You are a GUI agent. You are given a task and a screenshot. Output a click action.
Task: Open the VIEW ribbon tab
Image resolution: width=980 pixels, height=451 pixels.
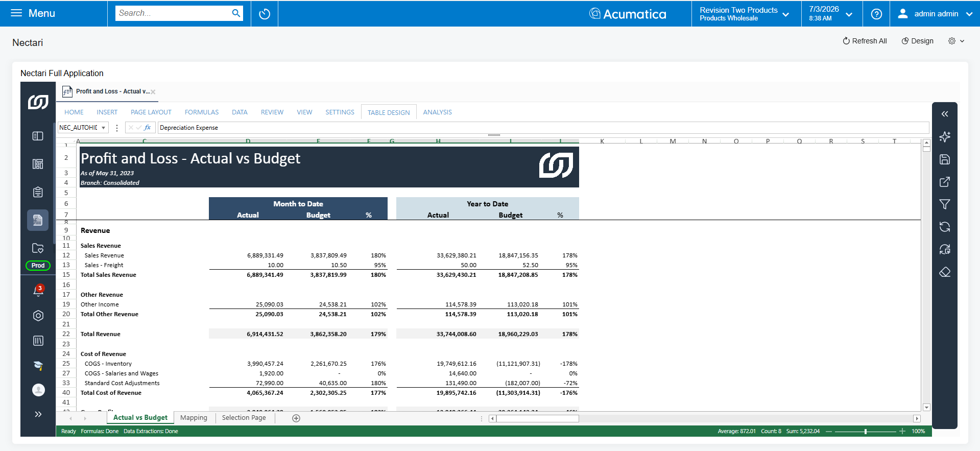(304, 112)
